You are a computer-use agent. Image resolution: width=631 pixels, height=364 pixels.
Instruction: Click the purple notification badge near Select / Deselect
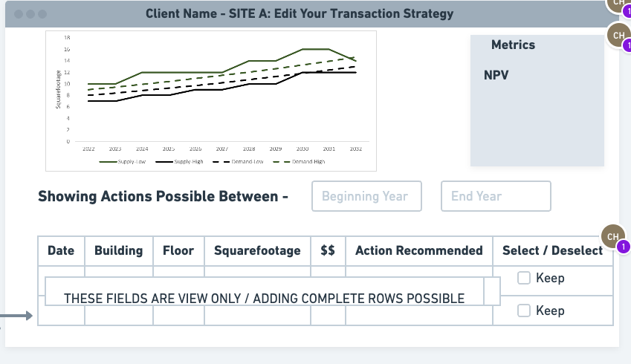(x=624, y=246)
